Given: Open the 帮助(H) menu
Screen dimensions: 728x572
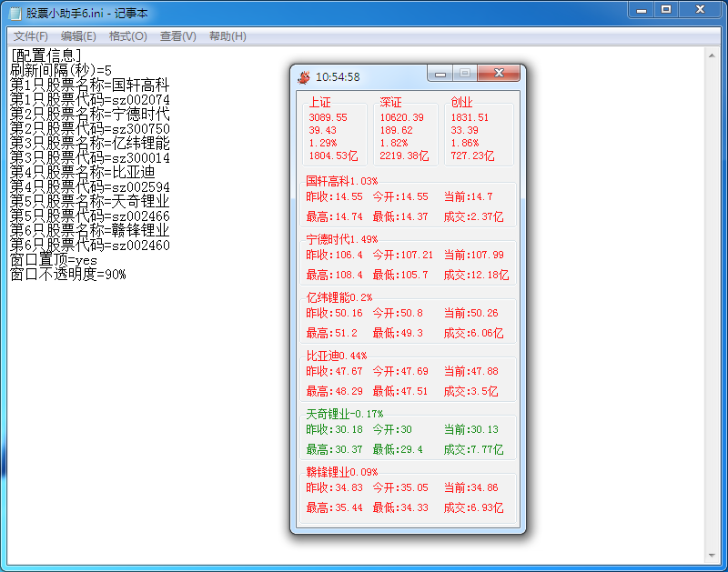Looking at the screenshot, I should pos(227,36).
